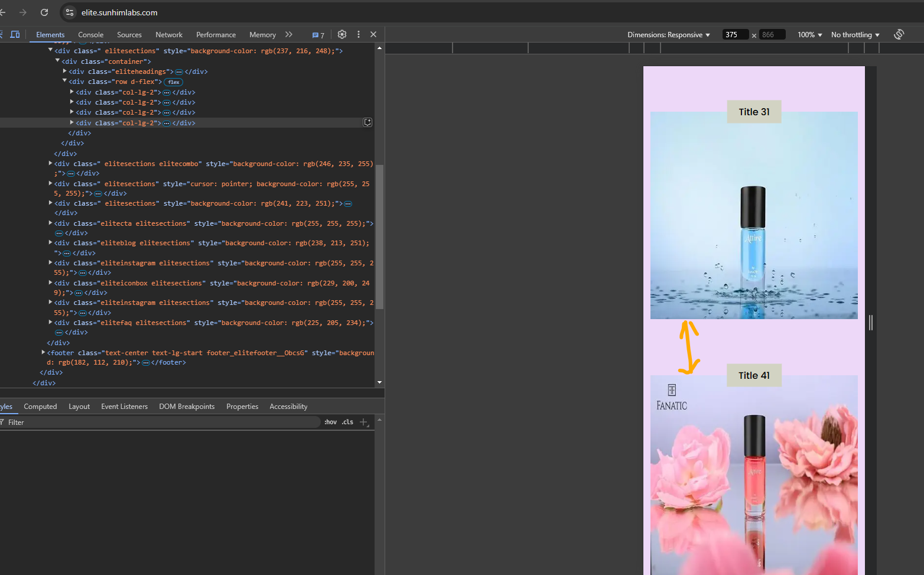Open the 7 console messages issues counter
The image size is (924, 575).
click(x=318, y=35)
